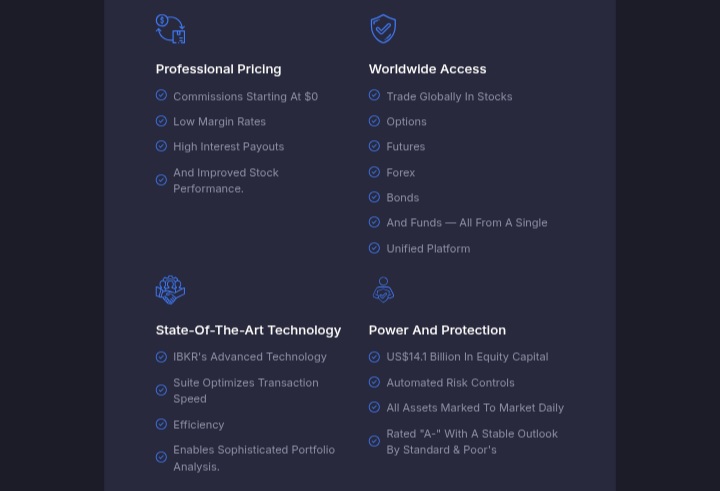Select the Worldwide Access heading

[428, 69]
